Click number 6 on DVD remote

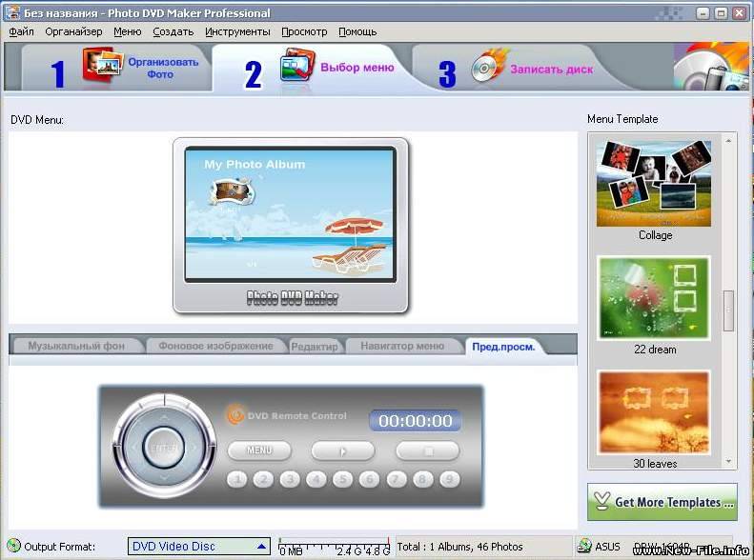(369, 479)
